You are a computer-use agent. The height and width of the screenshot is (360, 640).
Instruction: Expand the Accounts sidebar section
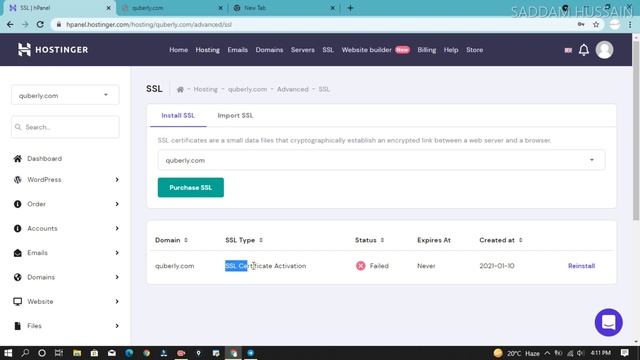pyautogui.click(x=117, y=229)
